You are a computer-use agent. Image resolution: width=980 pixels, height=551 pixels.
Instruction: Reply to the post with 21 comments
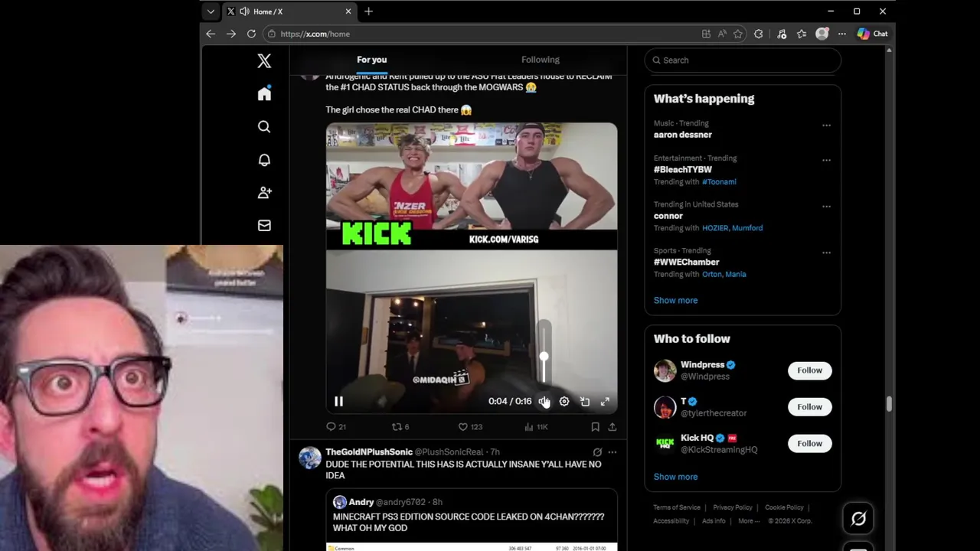pyautogui.click(x=336, y=427)
